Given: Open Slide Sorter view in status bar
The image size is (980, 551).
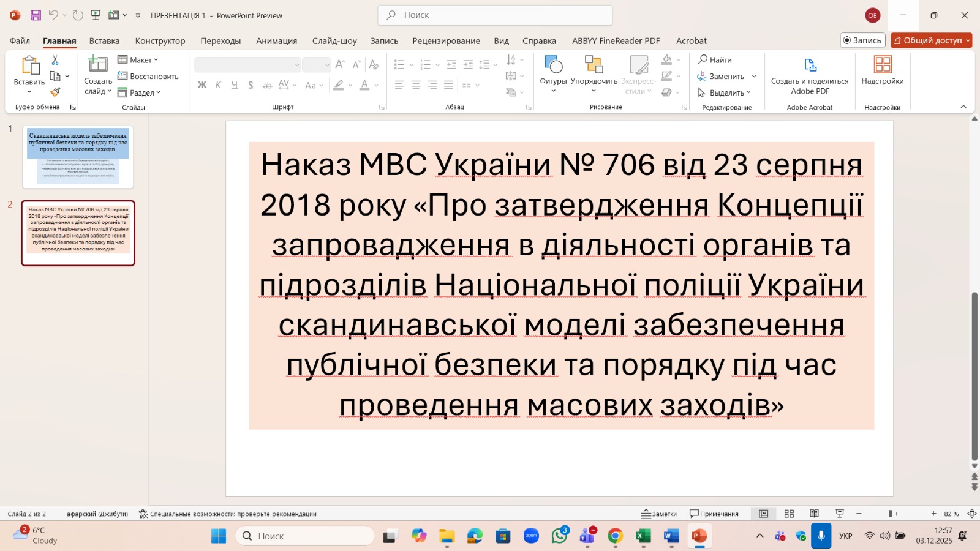Looking at the screenshot, I should [x=789, y=514].
